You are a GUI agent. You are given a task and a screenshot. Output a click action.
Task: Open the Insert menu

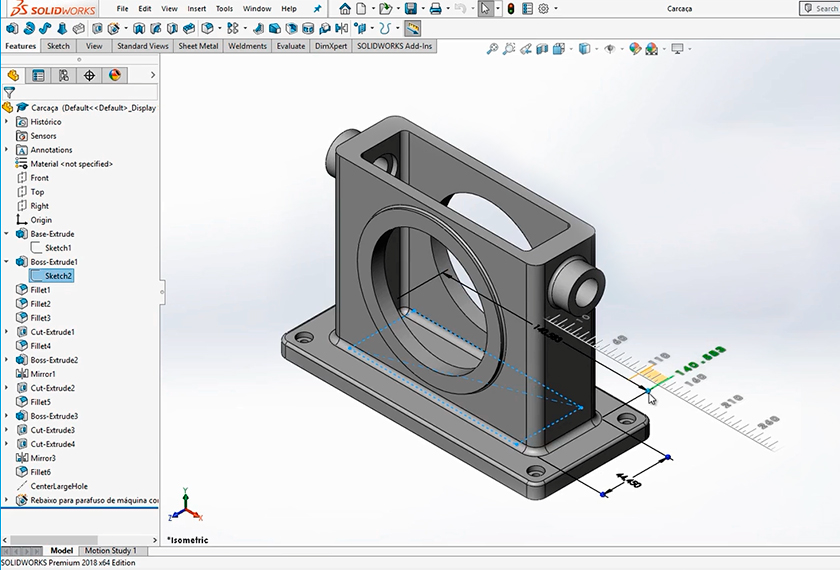pyautogui.click(x=197, y=9)
